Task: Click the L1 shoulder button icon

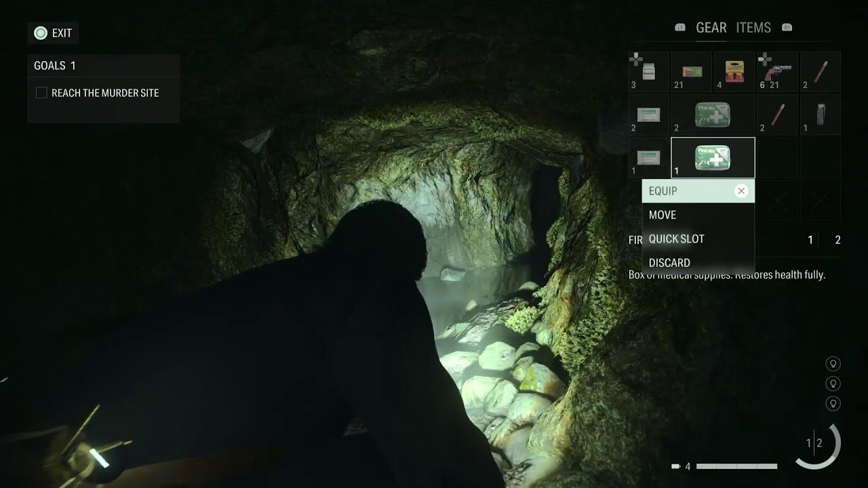Action: coord(680,28)
